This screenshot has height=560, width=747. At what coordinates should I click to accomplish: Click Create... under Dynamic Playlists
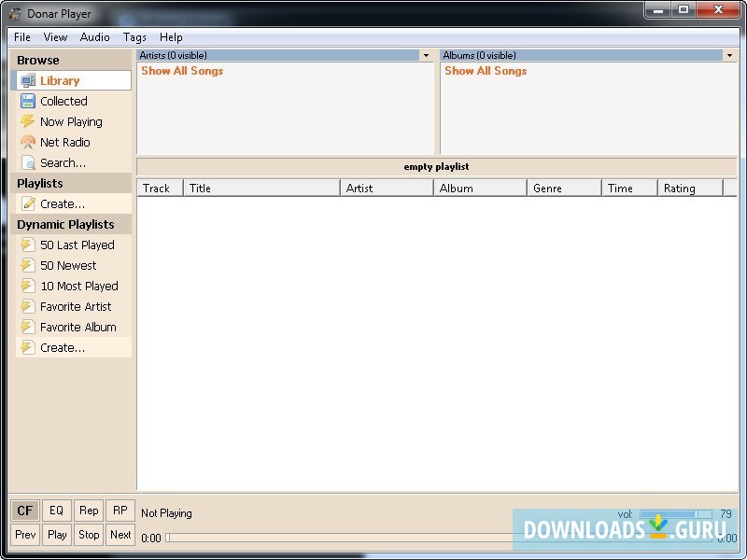coord(74,347)
